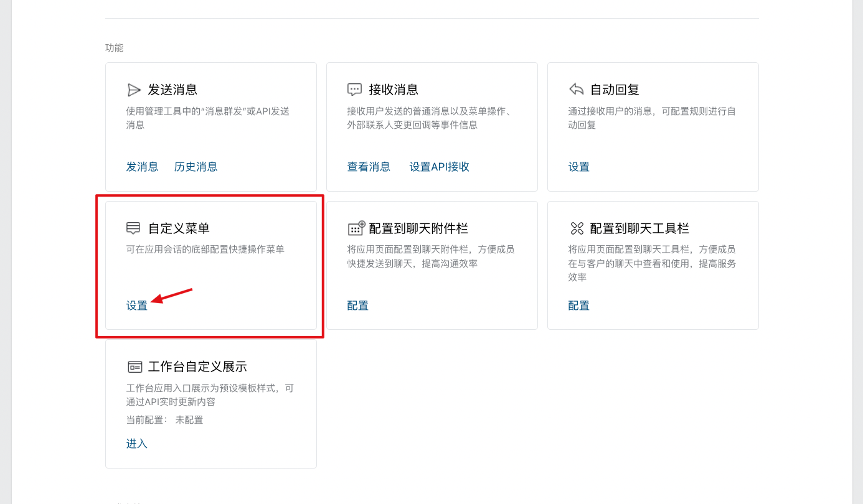863x504 pixels.
Task: Click the 自动回复 card title
Action: click(615, 90)
